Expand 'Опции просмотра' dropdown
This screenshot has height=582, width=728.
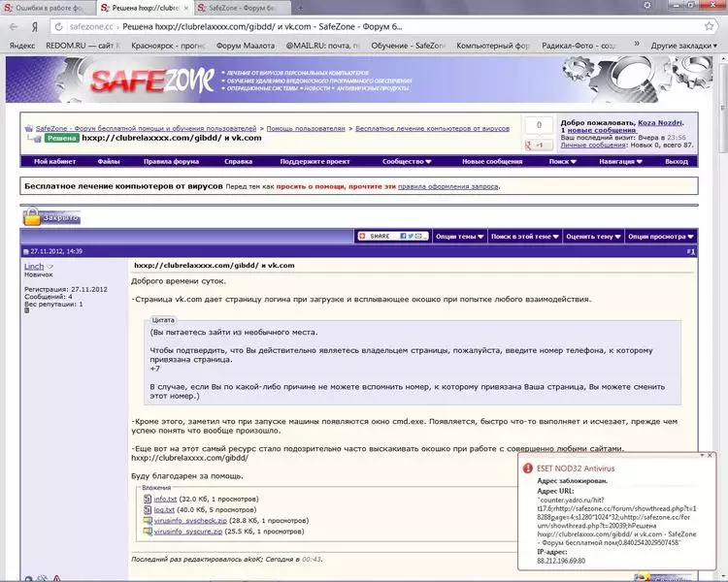[x=661, y=237]
